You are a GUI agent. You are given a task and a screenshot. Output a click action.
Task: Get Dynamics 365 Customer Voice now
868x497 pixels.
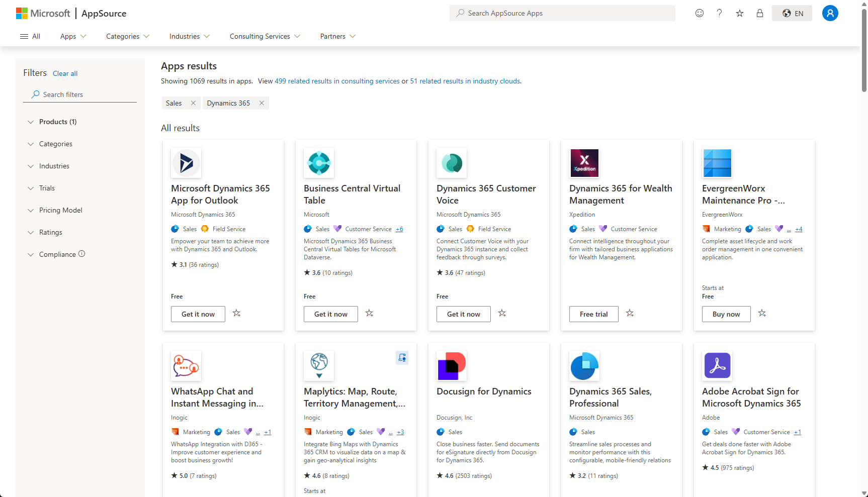pos(464,314)
